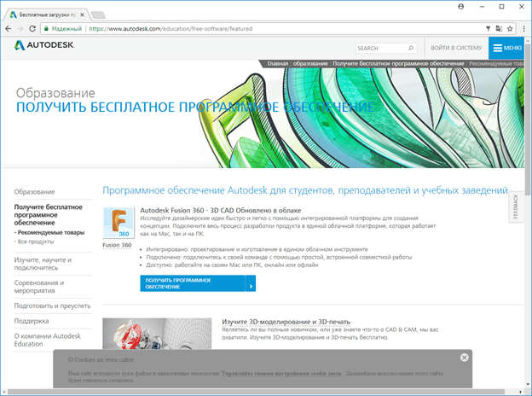Click the vertical scrollbar thumb

[x=528, y=119]
